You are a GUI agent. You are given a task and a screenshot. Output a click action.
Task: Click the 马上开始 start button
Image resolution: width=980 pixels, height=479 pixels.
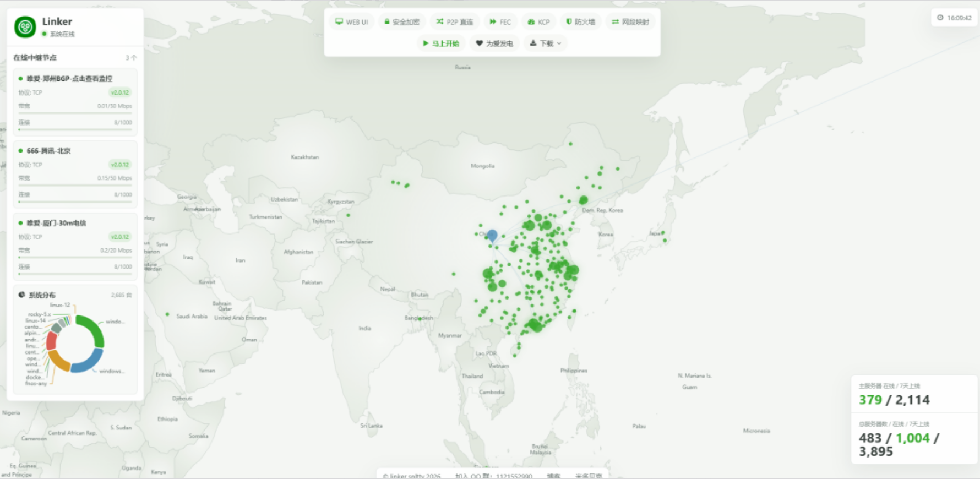tap(440, 43)
